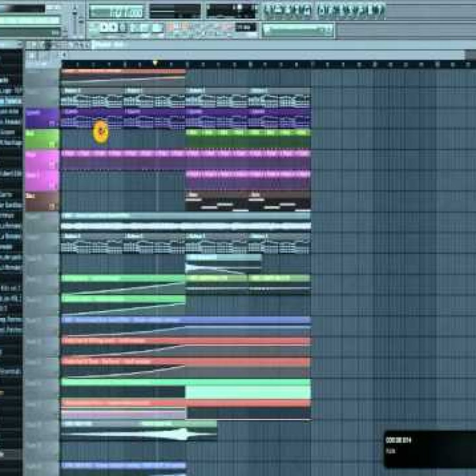The height and width of the screenshot is (476, 476).
Task: Click the orange playhead marker on timeline
Action: (155, 63)
